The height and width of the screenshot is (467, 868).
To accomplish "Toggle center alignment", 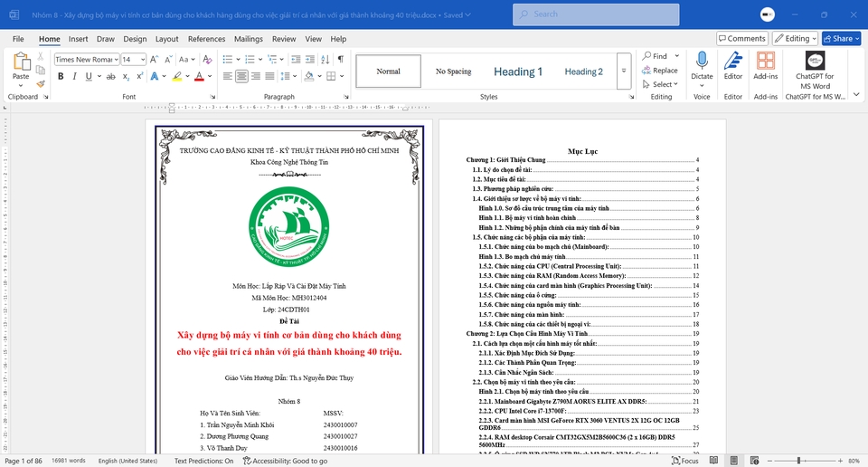I will point(241,76).
